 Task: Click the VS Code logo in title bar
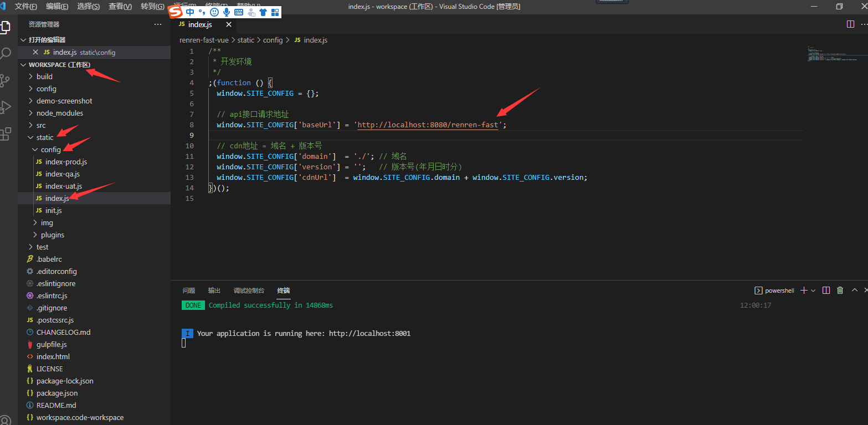point(3,6)
